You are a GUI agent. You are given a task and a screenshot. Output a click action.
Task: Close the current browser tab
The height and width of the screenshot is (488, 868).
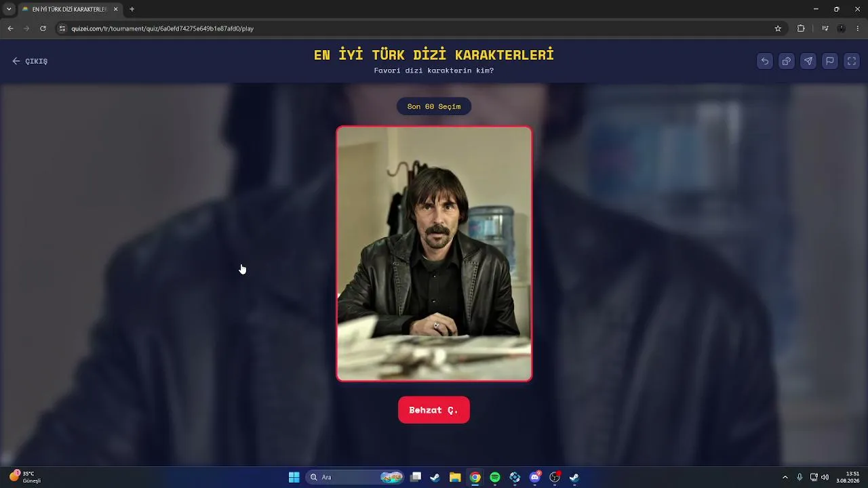115,9
